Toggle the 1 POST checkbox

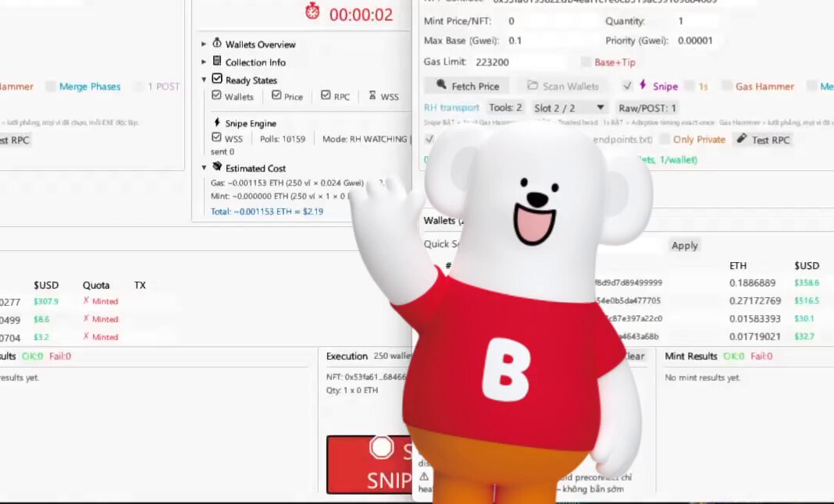pyautogui.click(x=139, y=86)
